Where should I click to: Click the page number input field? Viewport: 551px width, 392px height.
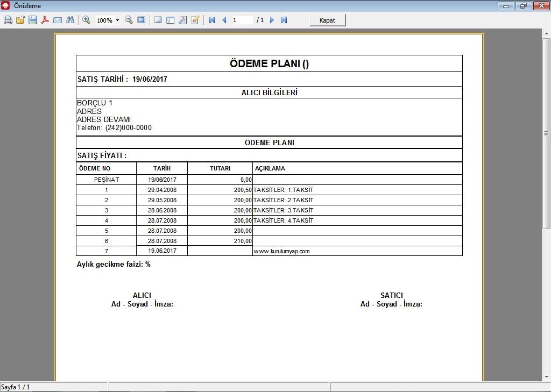242,20
